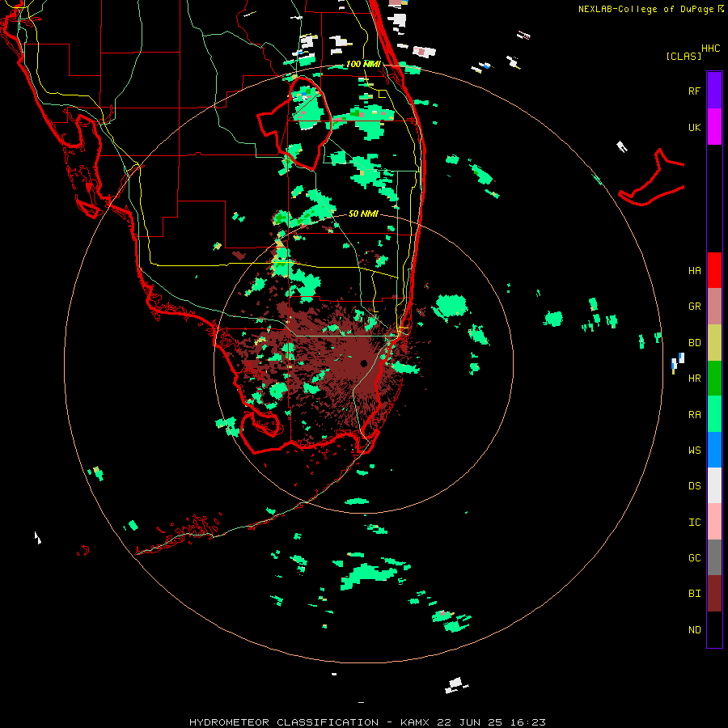Click the 100 NMI range ring label
728x728 pixels.
(363, 64)
